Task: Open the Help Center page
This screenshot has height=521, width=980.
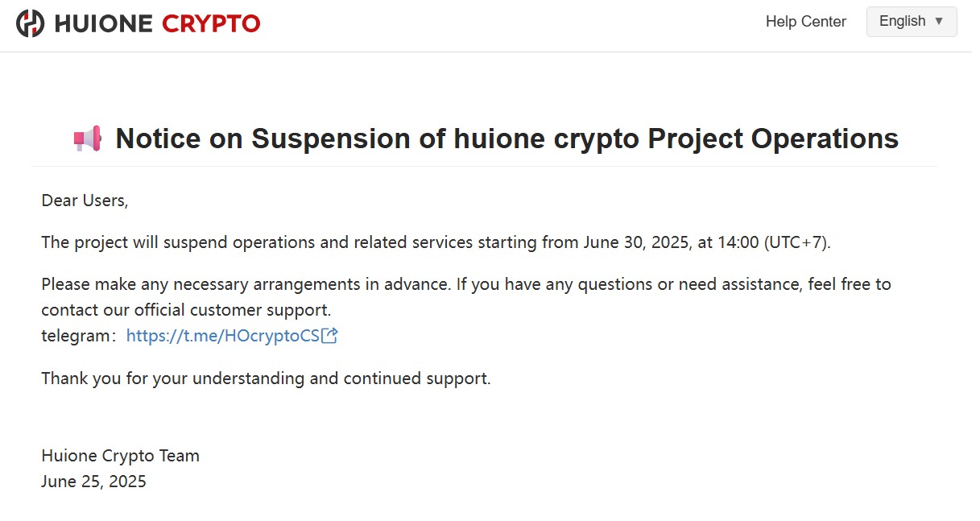Action: [x=805, y=22]
